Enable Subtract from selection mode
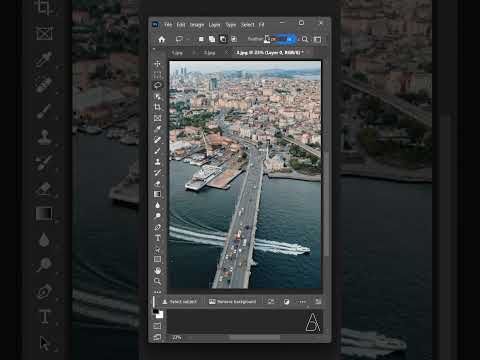This screenshot has height=360, width=480. click(223, 39)
